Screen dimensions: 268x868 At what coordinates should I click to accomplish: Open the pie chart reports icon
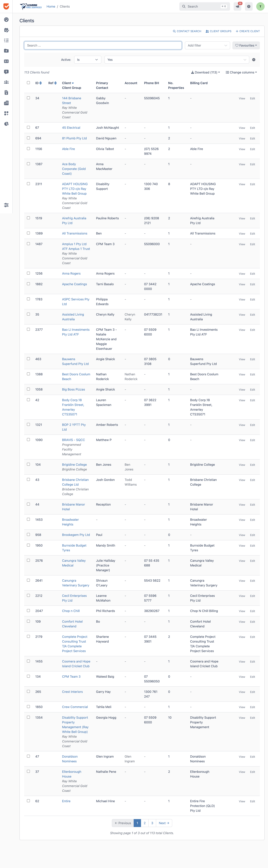click(x=6, y=124)
